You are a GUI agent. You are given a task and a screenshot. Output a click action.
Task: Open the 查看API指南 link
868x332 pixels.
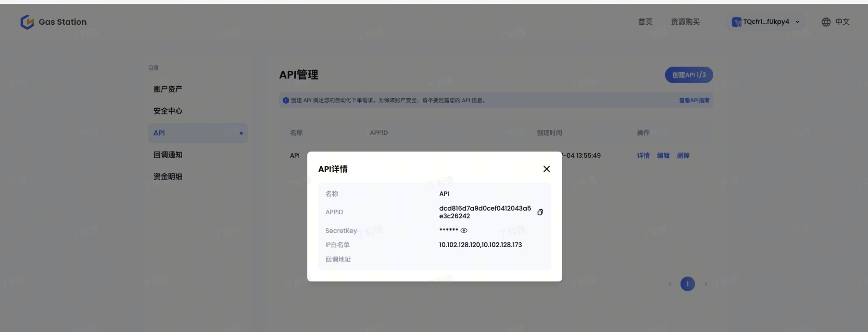(694, 100)
